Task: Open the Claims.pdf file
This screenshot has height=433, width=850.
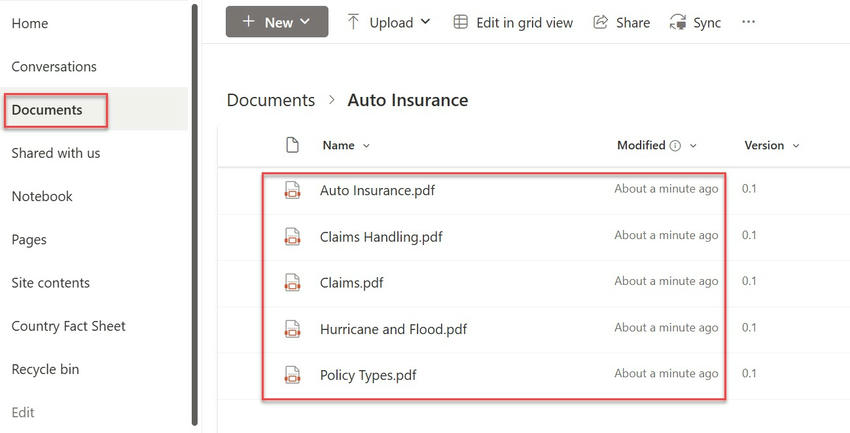Action: coord(351,283)
